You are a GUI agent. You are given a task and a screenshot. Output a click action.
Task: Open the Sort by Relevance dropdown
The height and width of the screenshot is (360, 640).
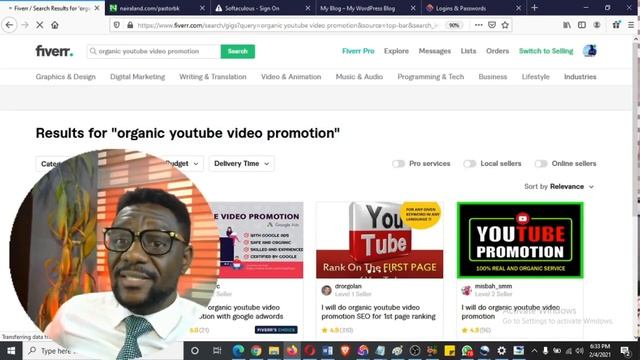pyautogui.click(x=559, y=187)
